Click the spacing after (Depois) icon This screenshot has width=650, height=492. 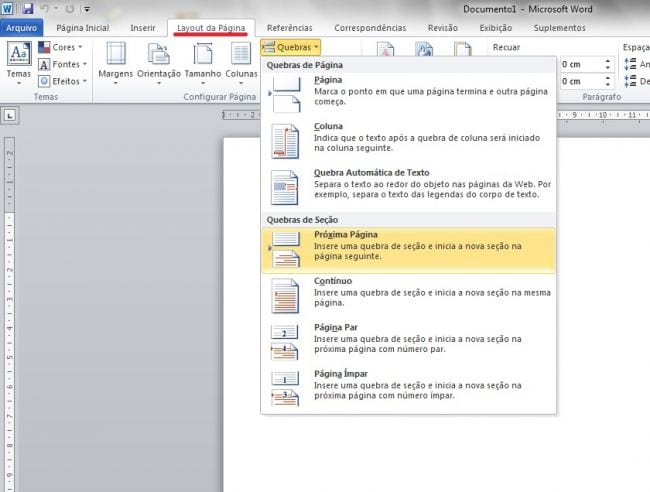tap(630, 81)
